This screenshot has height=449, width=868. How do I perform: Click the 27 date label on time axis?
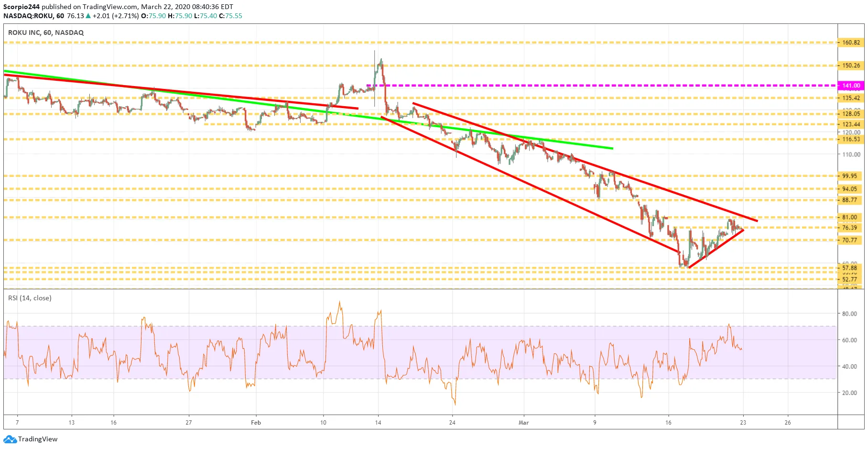coord(189,422)
